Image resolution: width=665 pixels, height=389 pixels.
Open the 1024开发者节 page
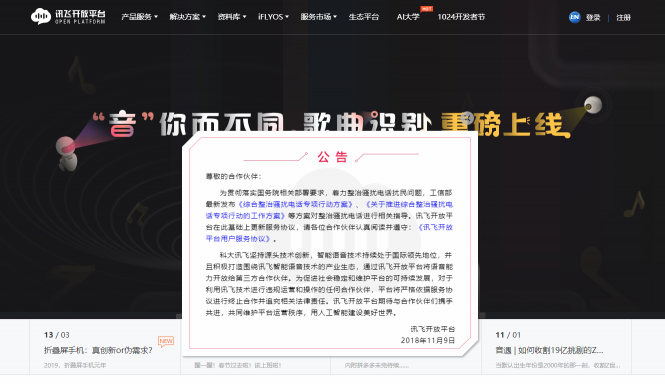coord(461,17)
